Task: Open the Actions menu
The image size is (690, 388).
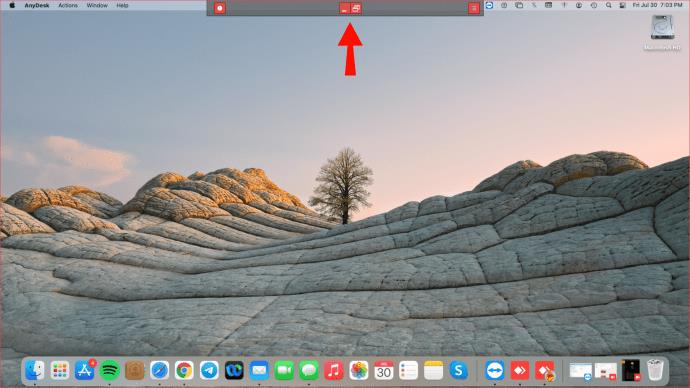Action: coord(68,5)
